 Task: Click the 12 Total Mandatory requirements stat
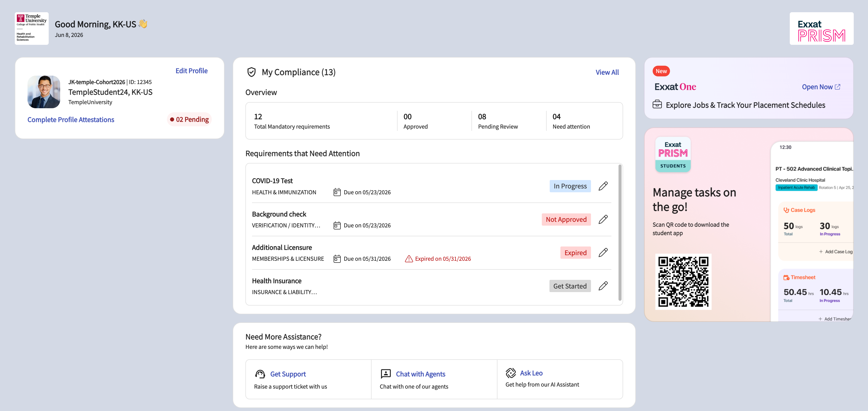point(292,121)
